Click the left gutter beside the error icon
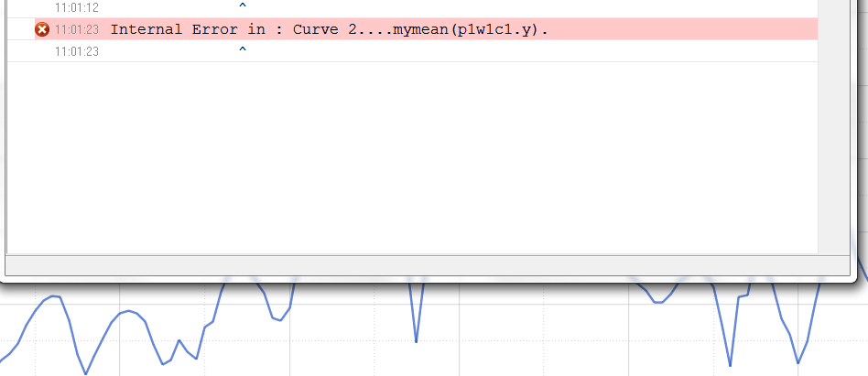 point(20,29)
